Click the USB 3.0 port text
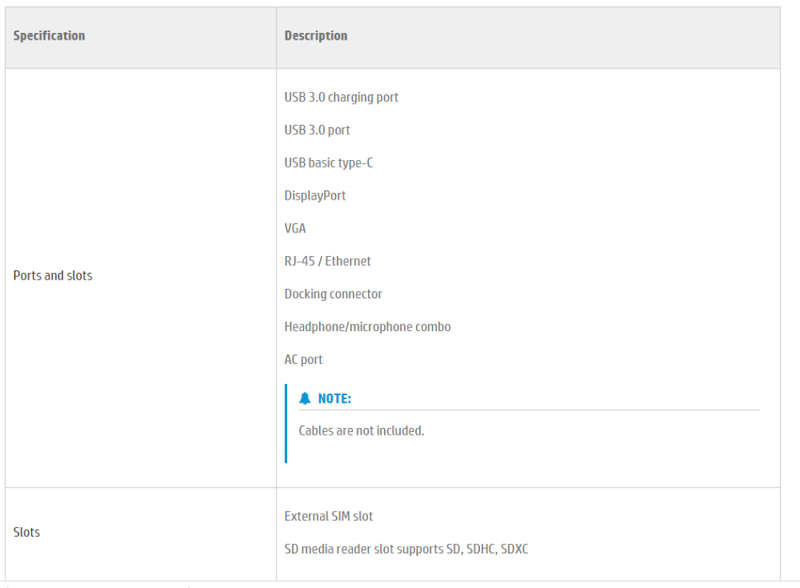This screenshot has height=588, width=800. tap(317, 130)
